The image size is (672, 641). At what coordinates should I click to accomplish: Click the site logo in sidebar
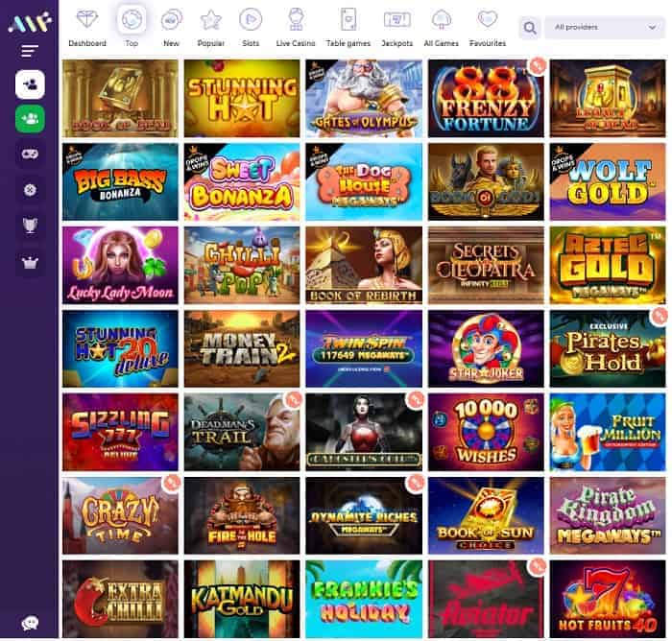tap(30, 23)
